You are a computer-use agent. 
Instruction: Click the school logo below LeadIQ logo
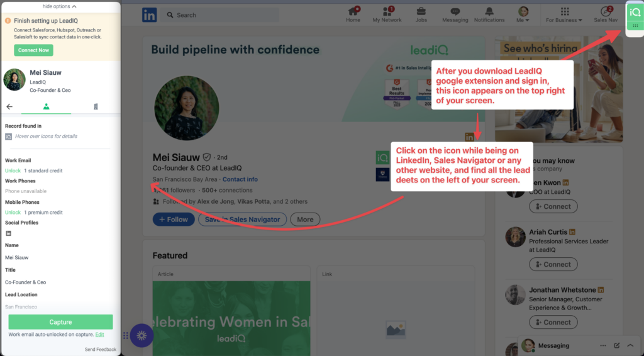[382, 174]
